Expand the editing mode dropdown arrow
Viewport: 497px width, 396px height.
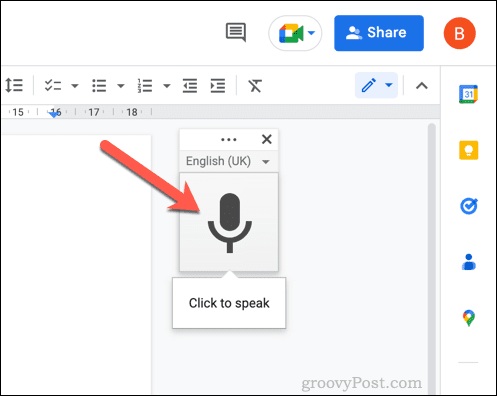click(389, 85)
